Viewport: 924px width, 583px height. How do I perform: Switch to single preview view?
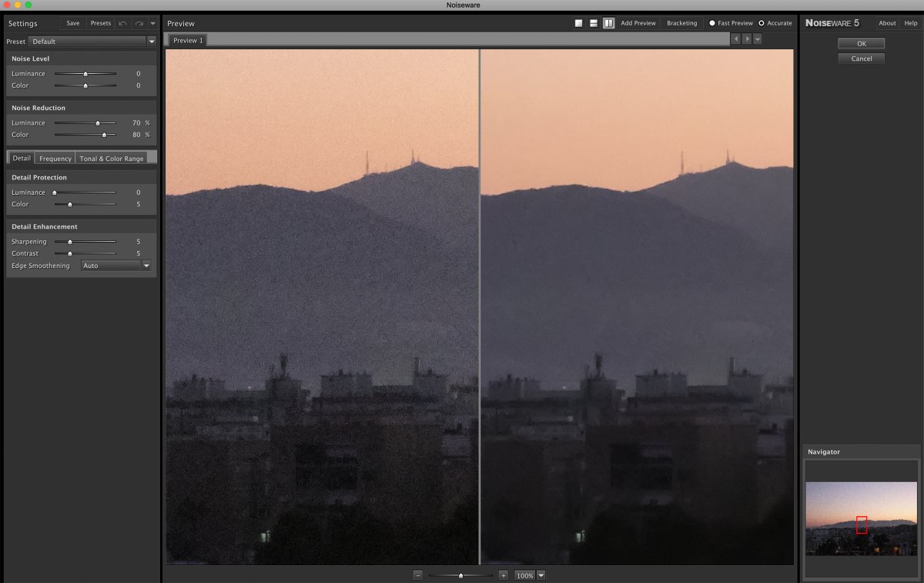point(578,23)
